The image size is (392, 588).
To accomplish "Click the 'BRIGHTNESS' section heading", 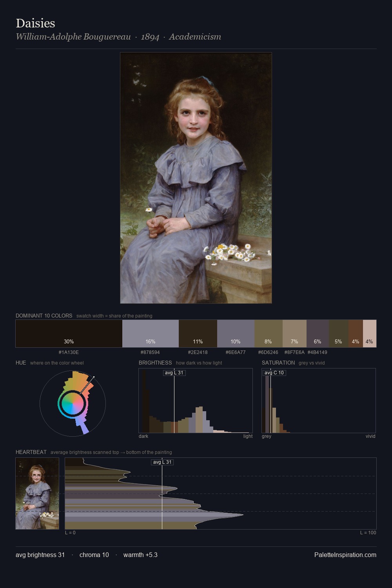I will point(155,363).
